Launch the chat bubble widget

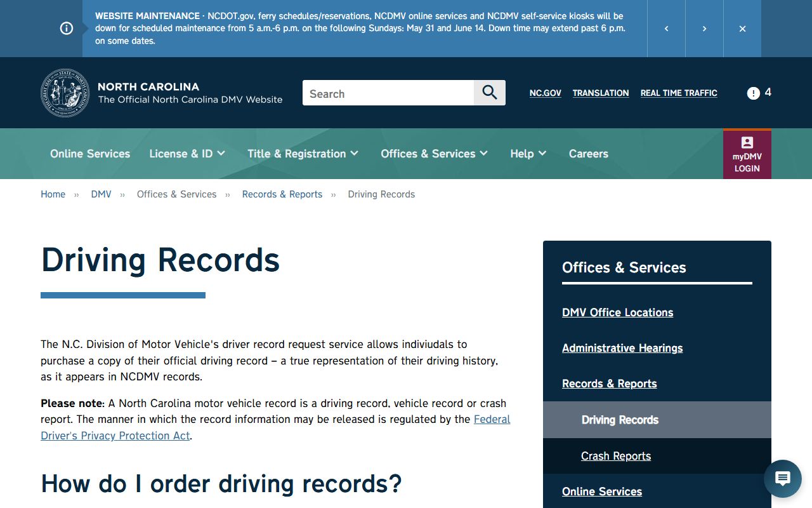point(783,479)
